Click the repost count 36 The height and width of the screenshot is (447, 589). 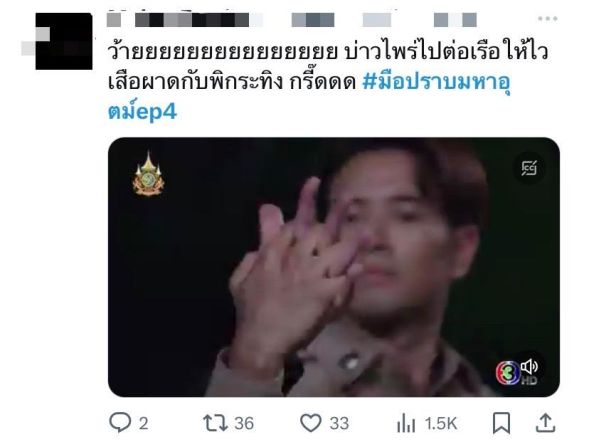[244, 424]
